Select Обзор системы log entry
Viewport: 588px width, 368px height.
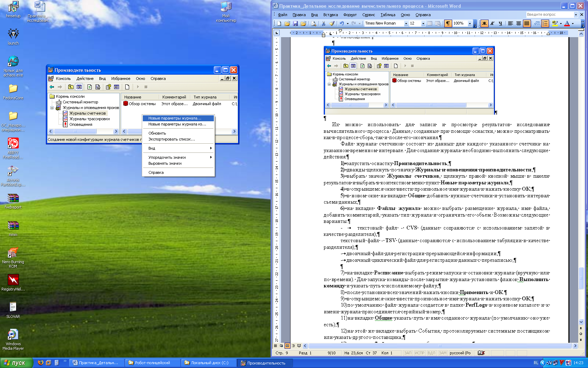(139, 104)
